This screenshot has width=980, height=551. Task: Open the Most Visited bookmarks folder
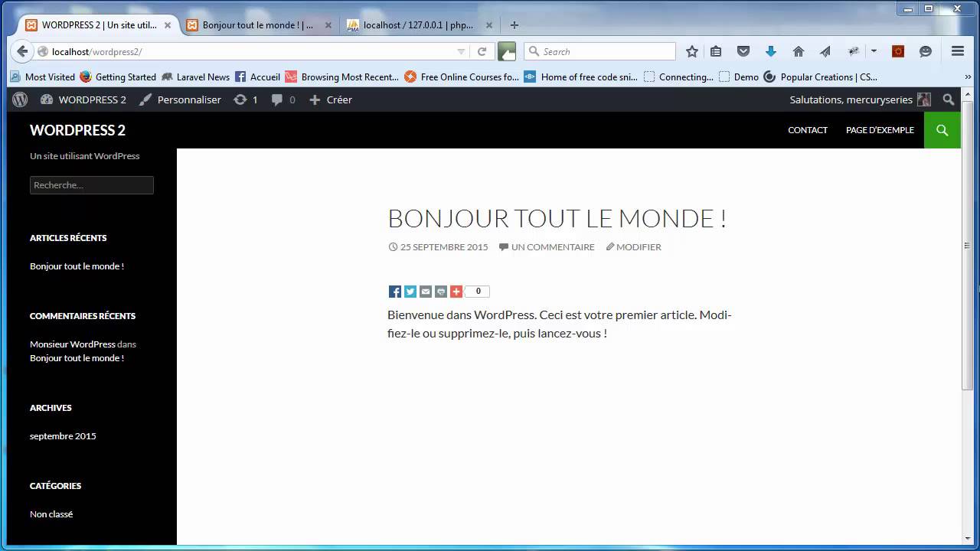pos(42,77)
